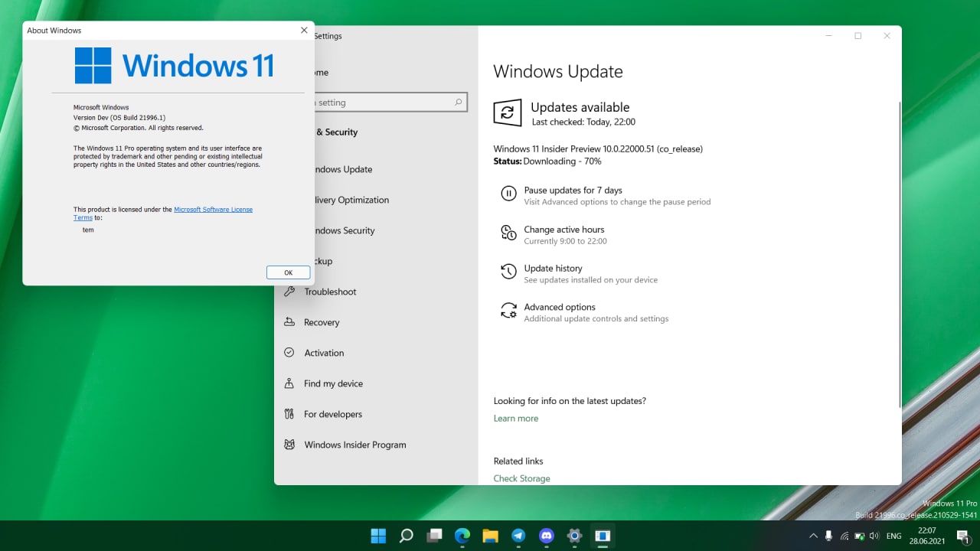This screenshot has width=980, height=551.
Task: Click the Recovery sidebar icon
Action: pos(289,322)
